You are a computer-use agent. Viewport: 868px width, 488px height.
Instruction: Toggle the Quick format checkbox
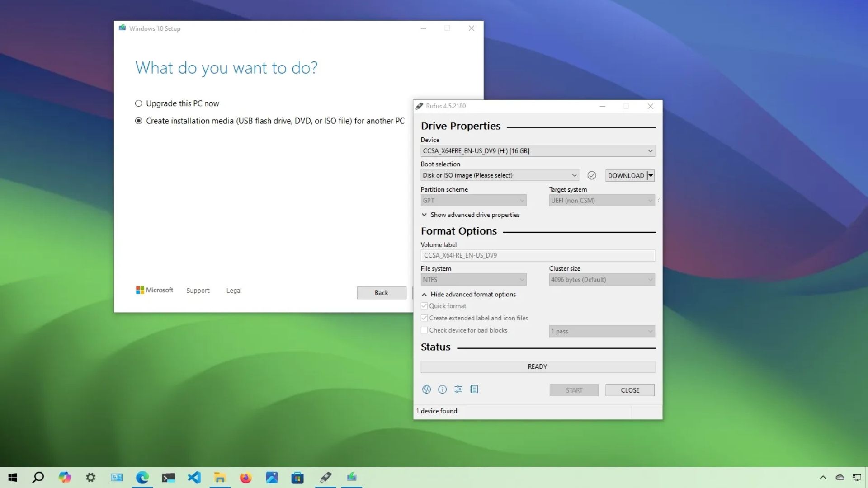coord(424,306)
